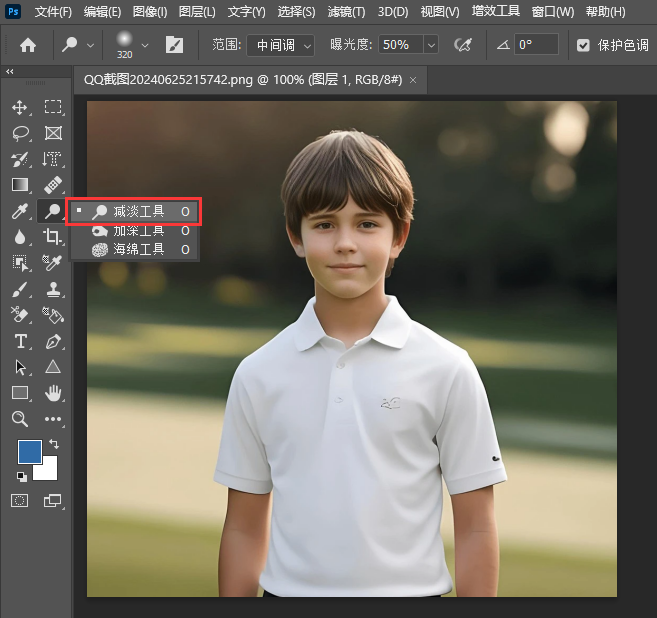
Task: Select the Blur droplet tool
Action: click(x=20, y=237)
